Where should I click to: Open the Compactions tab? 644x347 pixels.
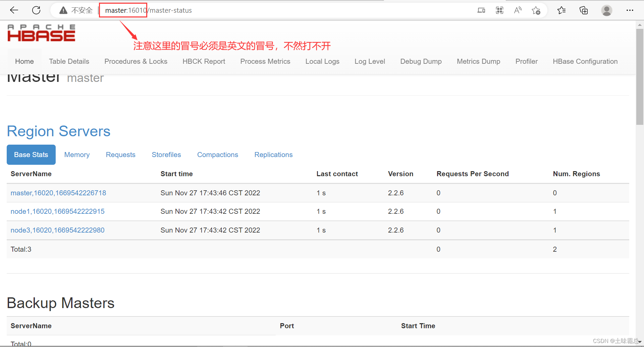[217, 155]
